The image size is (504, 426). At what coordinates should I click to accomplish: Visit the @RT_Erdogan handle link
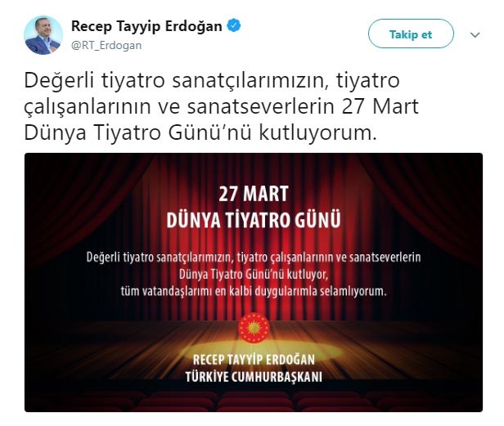click(x=106, y=45)
